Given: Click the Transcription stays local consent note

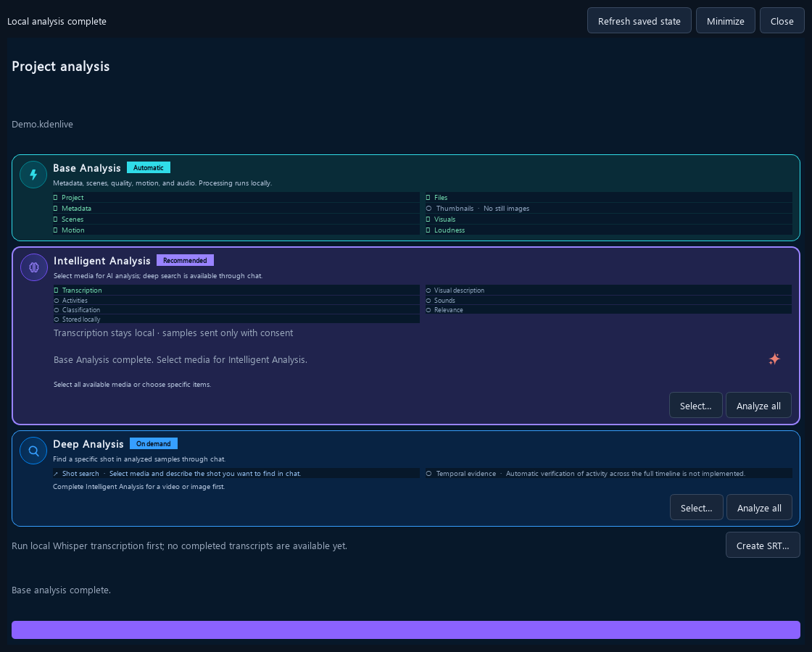Looking at the screenshot, I should (x=173, y=333).
